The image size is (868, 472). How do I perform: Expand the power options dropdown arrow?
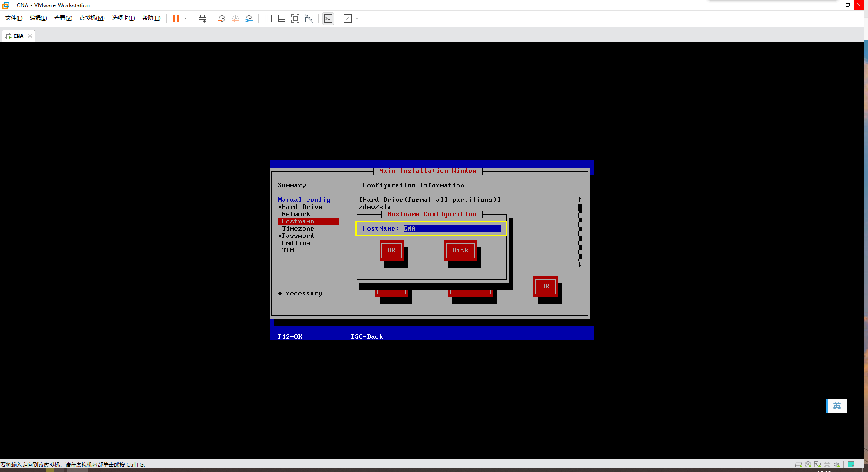pos(185,18)
